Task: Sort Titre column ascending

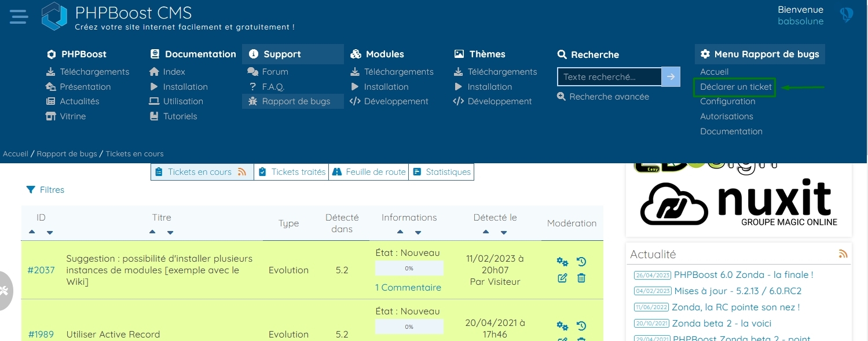Action: pyautogui.click(x=152, y=232)
